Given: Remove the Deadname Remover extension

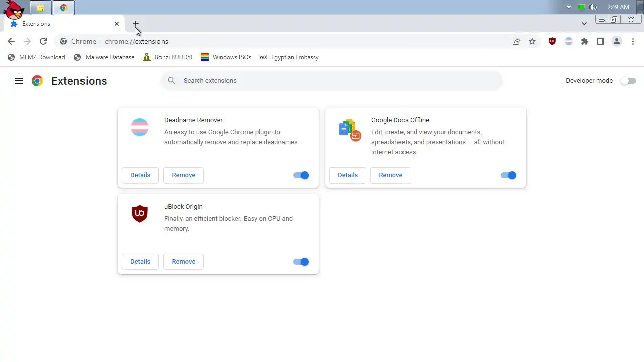Looking at the screenshot, I should click(184, 175).
